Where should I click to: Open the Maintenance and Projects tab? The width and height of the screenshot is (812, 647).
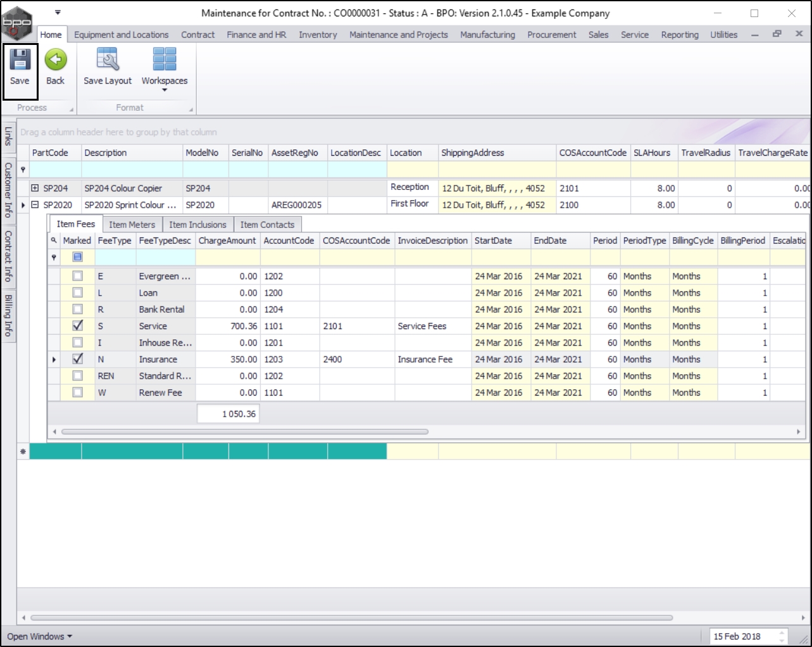tap(399, 35)
